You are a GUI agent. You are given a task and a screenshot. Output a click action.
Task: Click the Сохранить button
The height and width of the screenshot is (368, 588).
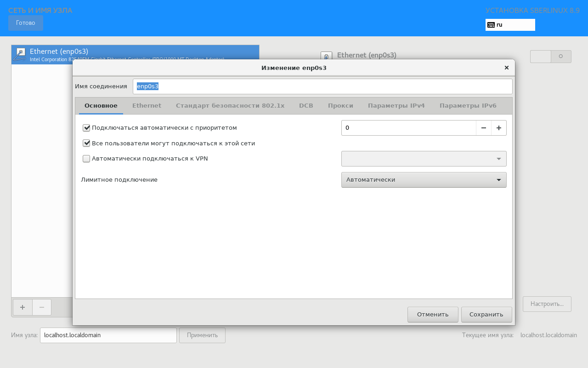click(486, 315)
